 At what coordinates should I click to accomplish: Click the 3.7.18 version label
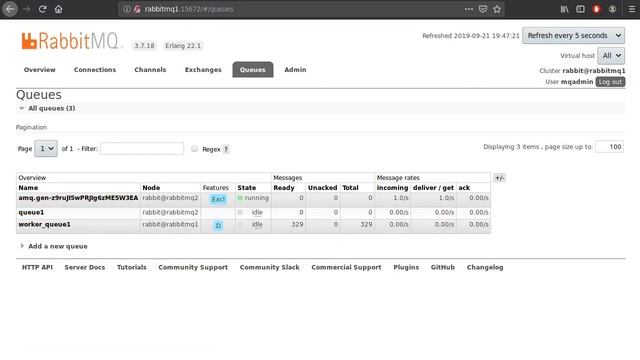[144, 46]
